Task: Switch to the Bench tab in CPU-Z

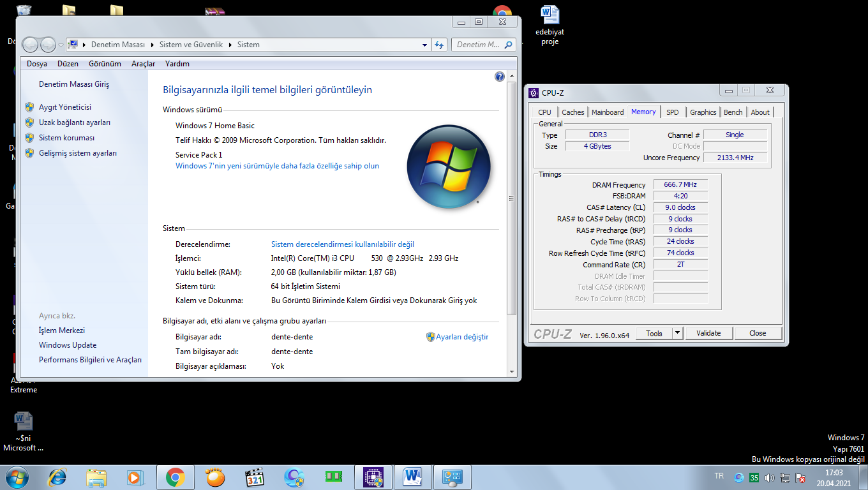Action: [733, 112]
